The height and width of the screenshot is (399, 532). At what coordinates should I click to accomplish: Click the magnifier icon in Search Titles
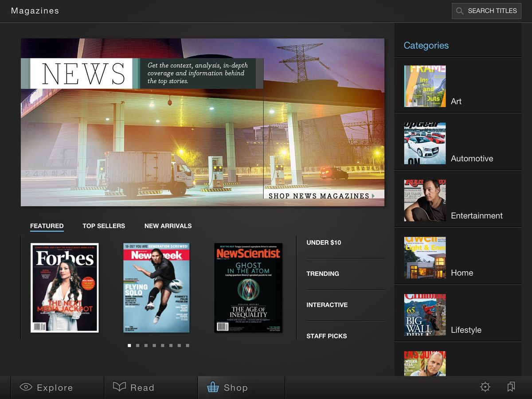[x=460, y=11]
